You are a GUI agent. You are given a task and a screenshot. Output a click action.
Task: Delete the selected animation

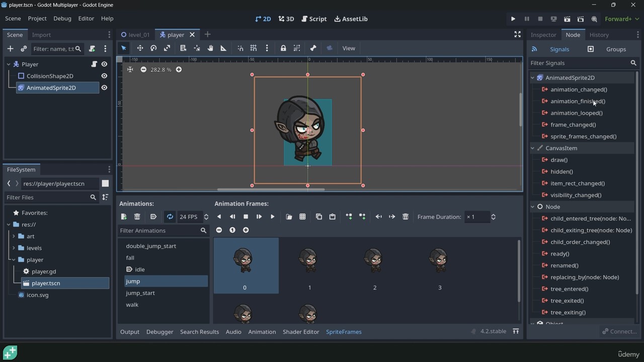pos(137,217)
